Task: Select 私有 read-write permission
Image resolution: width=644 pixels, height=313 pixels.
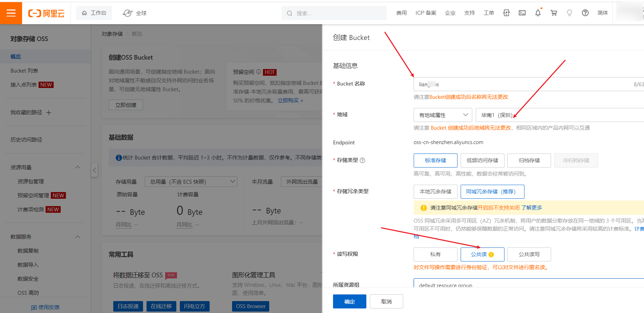Action: click(x=435, y=254)
